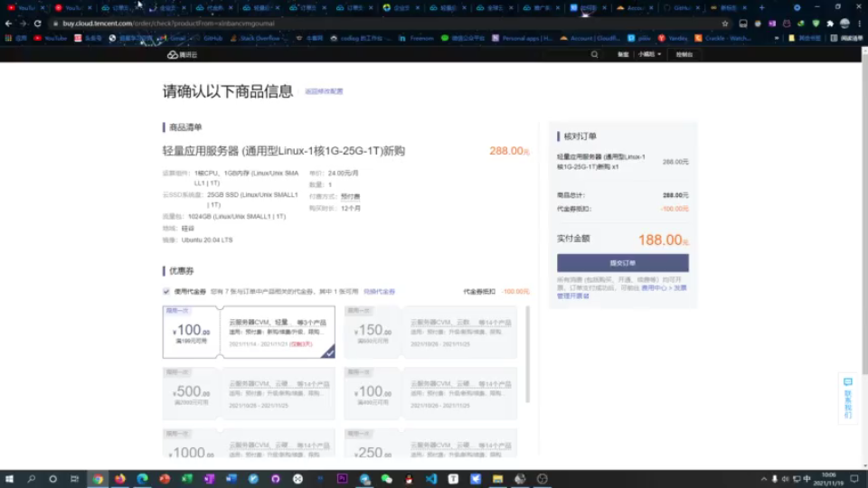Click the Ubuntu 20.04 LTS image text

coord(207,240)
